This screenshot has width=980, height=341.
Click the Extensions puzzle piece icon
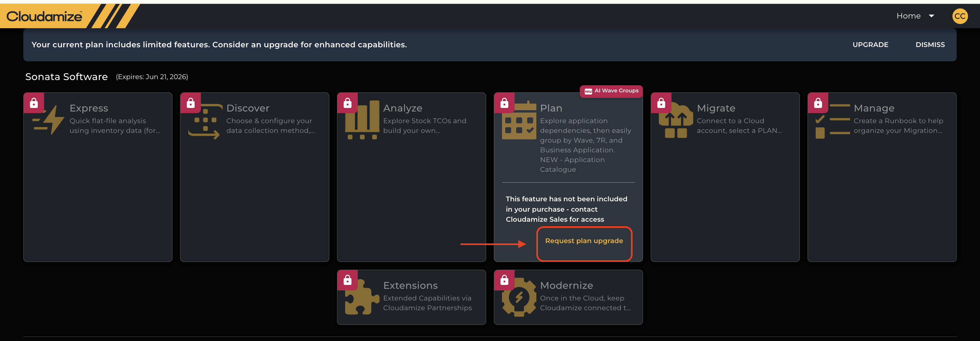click(x=362, y=297)
